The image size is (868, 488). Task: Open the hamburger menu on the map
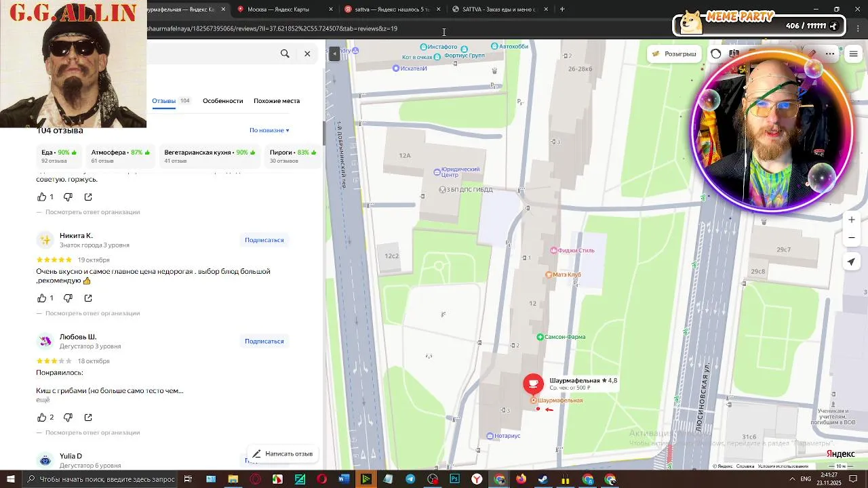coord(853,54)
